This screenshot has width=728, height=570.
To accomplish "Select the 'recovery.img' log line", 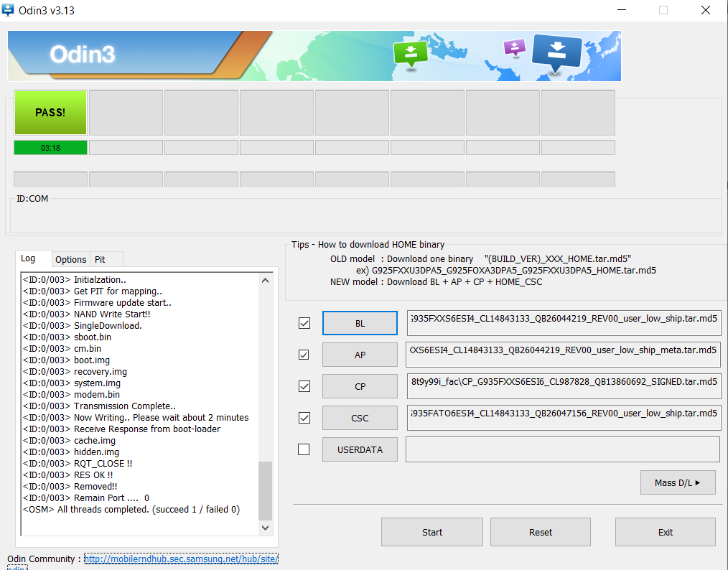I will 75,372.
